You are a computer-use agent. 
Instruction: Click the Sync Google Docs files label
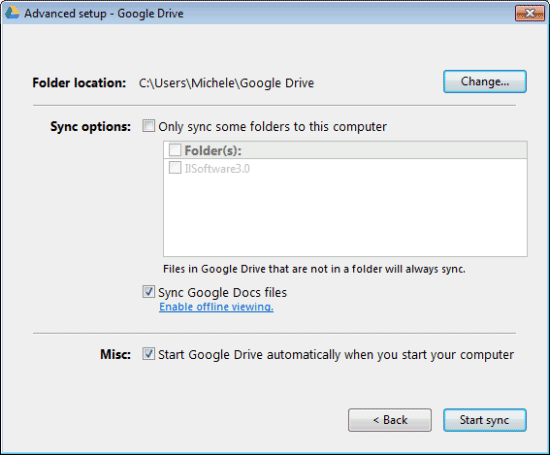tap(222, 292)
